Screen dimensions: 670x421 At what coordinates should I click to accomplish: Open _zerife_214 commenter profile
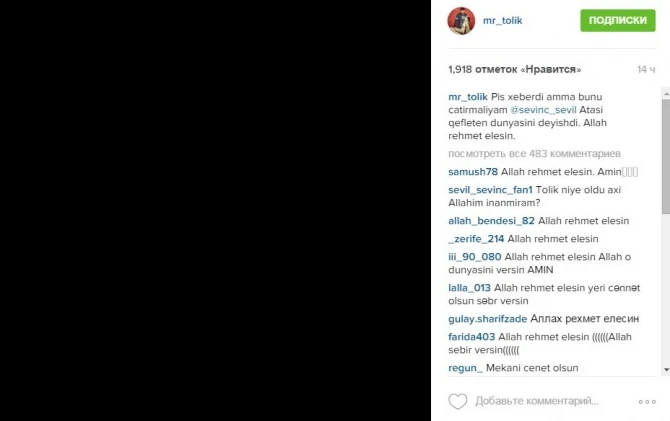476,239
